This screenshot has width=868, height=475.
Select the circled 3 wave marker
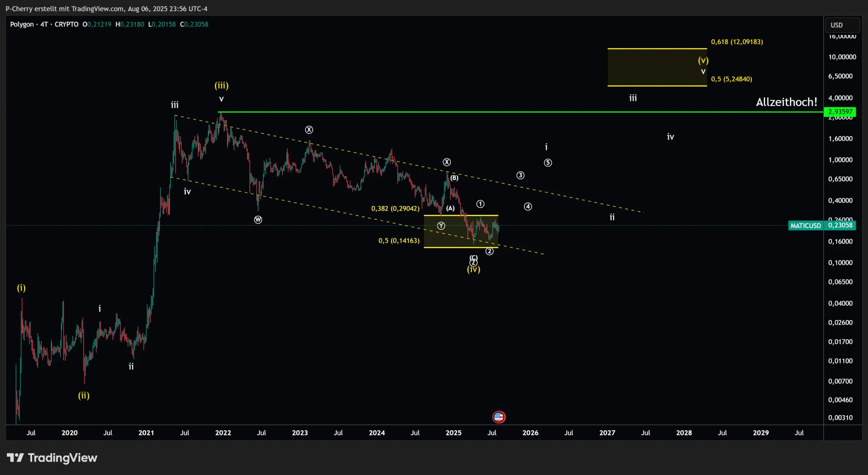tap(520, 175)
